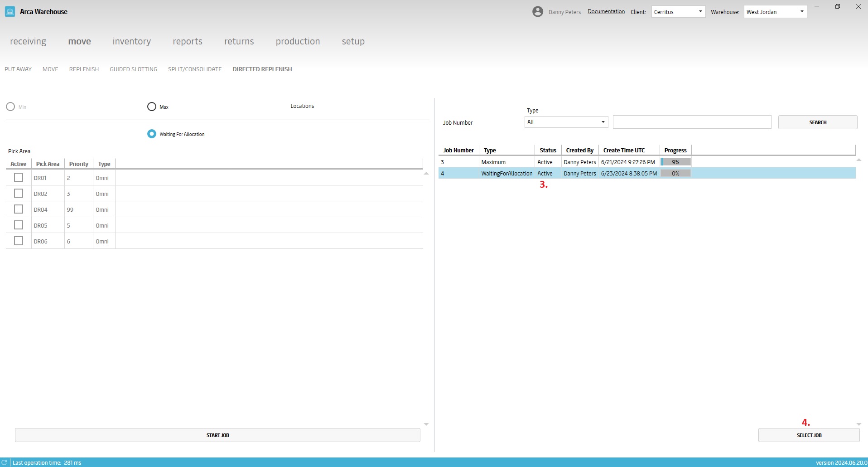Click the pick area list scroll down arrow

[x=426, y=424]
